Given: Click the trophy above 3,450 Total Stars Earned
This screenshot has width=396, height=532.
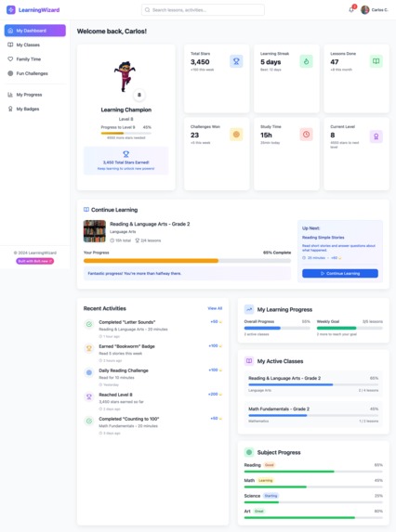Looking at the screenshot, I should point(126,154).
